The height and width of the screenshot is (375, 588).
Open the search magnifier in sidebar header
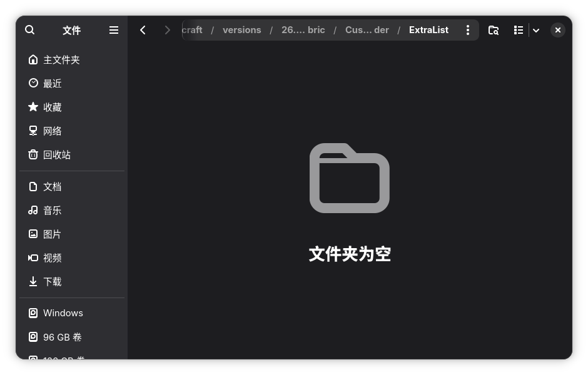click(x=29, y=30)
